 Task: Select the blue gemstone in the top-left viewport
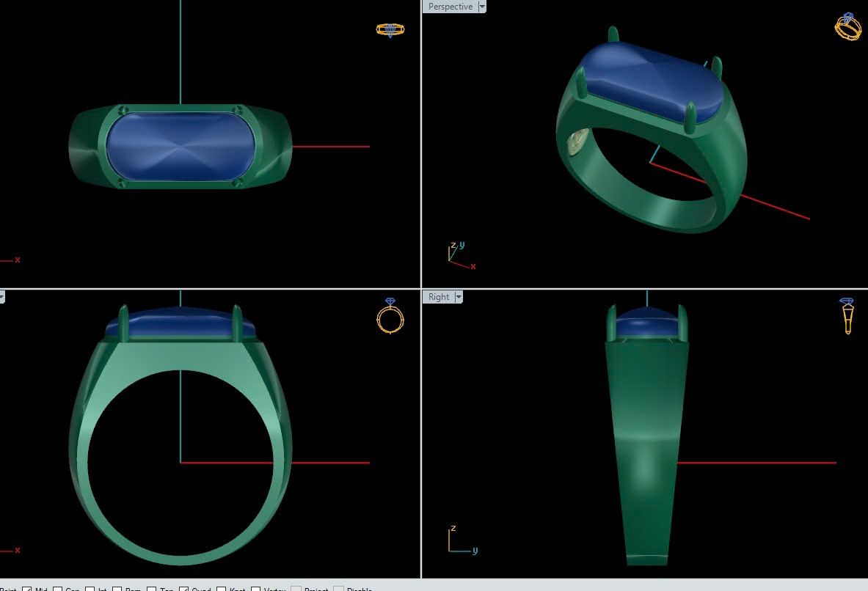click(x=180, y=146)
